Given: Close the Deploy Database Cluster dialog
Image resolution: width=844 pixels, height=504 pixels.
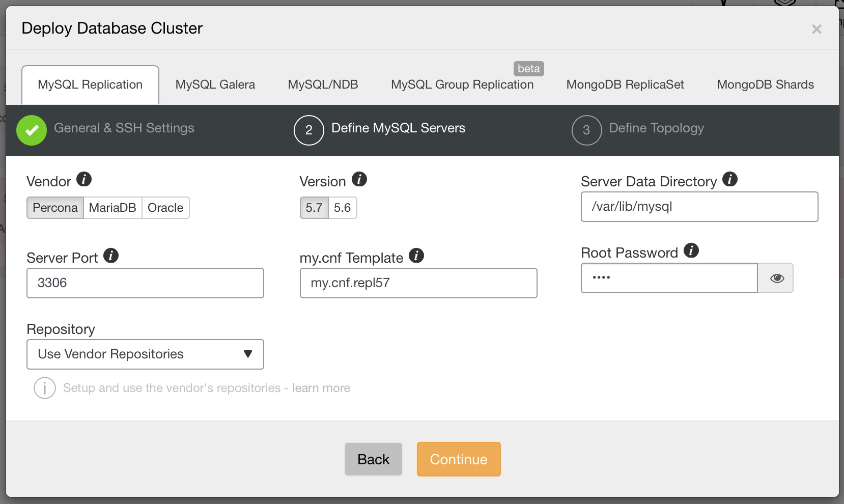Looking at the screenshot, I should (x=817, y=30).
